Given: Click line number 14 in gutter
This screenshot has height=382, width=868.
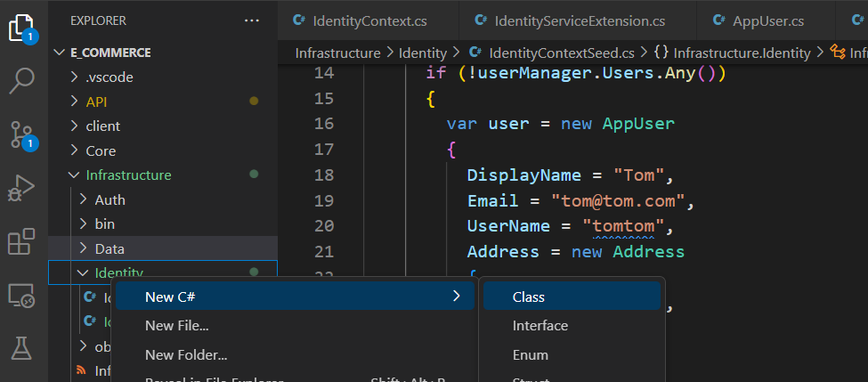Looking at the screenshot, I should tap(324, 72).
